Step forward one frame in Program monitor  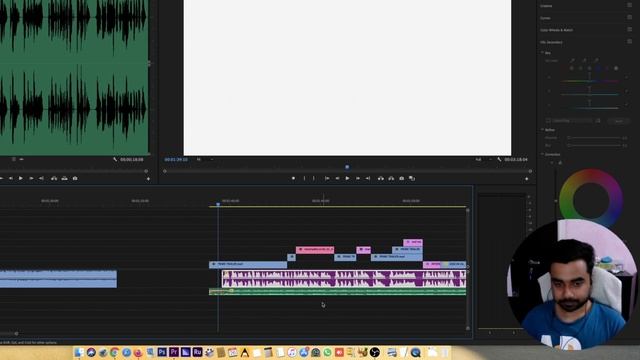tap(358, 178)
